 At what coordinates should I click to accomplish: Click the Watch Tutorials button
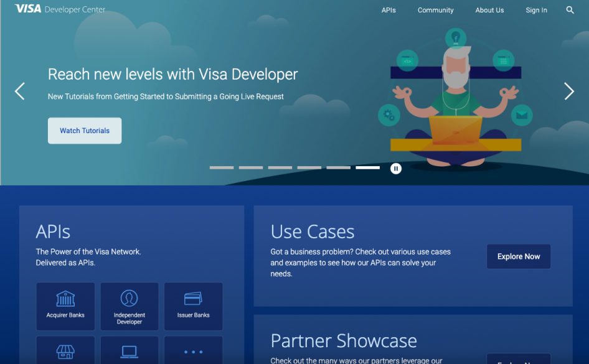tap(85, 131)
